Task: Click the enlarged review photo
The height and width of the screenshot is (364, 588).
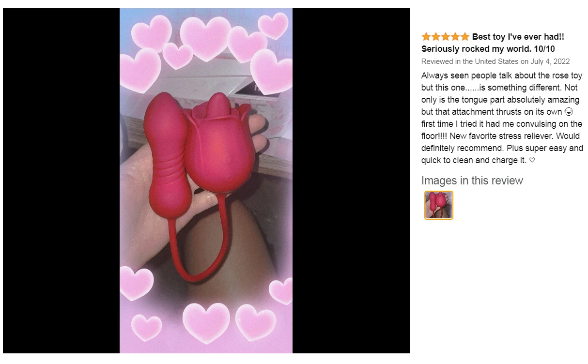Action: [x=206, y=181]
